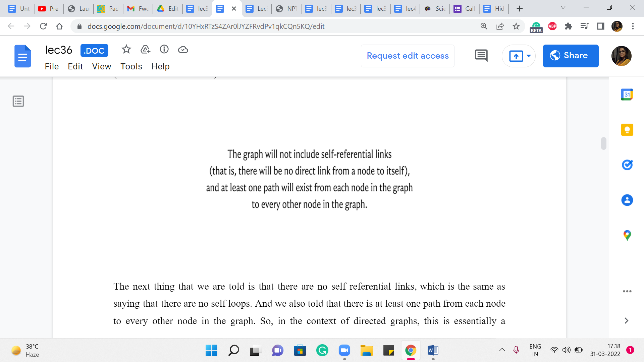Open Google Calendar side panel
Viewport: 644px width, 362px height.
point(627,95)
